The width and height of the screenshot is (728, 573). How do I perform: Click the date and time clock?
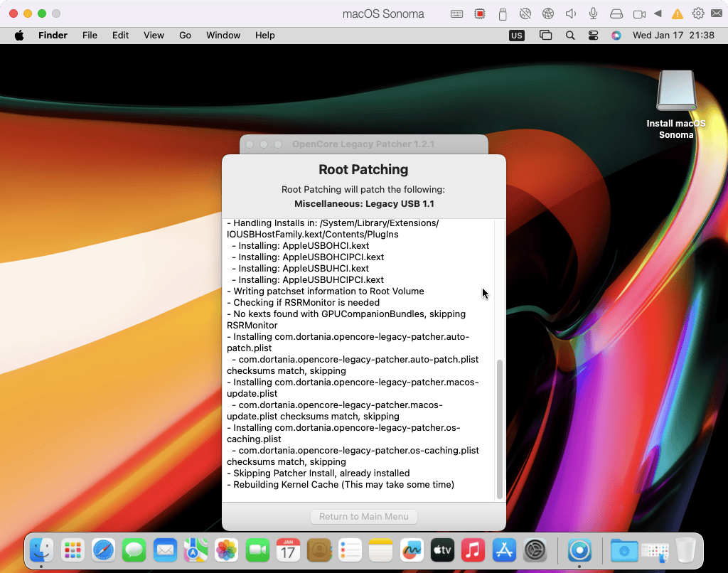pos(673,35)
